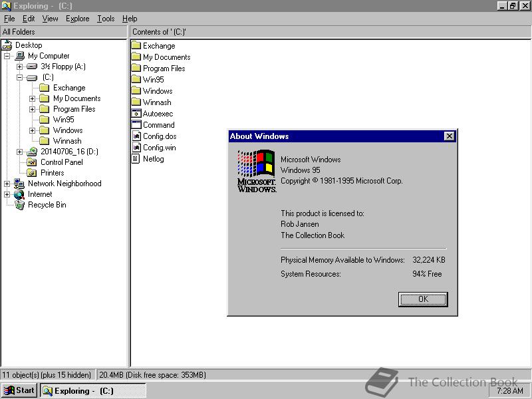532x399 pixels.
Task: Select the Exchange folder icon in tree
Action: tap(44, 88)
